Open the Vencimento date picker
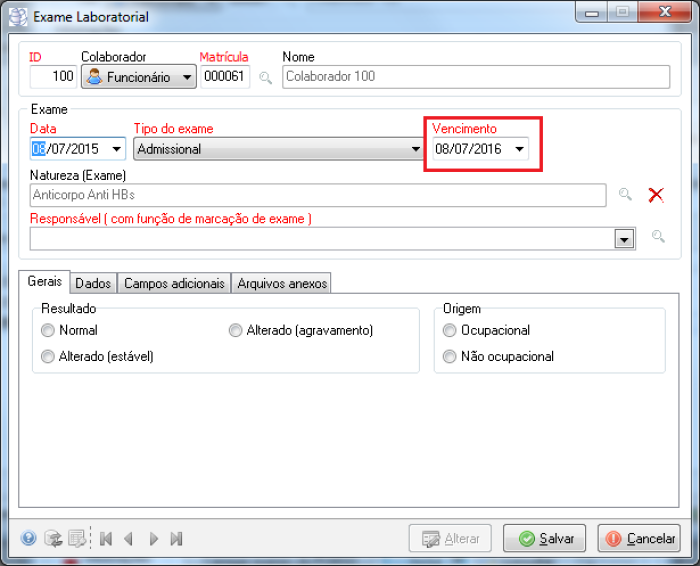 [x=518, y=149]
